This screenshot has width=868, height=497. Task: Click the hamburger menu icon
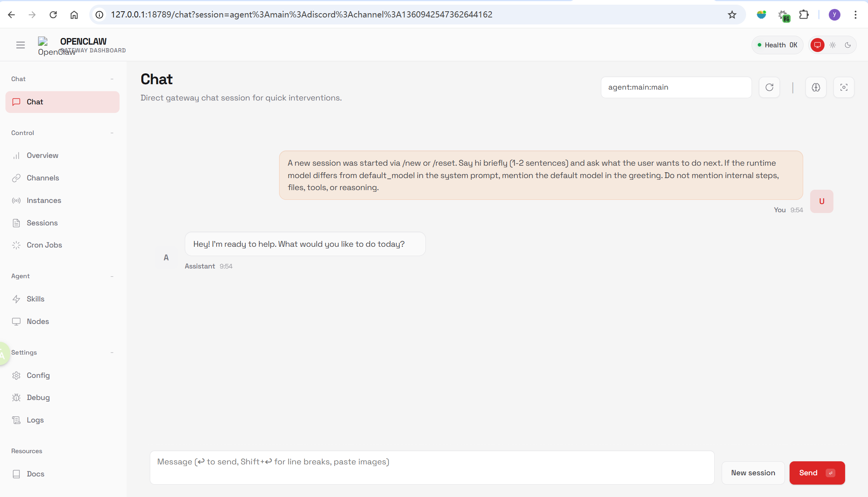(x=21, y=45)
